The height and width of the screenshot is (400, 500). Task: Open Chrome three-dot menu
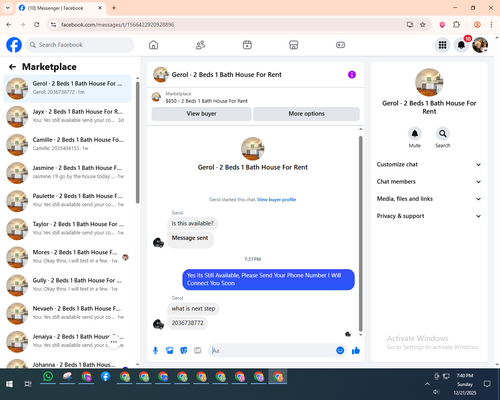coord(491,25)
